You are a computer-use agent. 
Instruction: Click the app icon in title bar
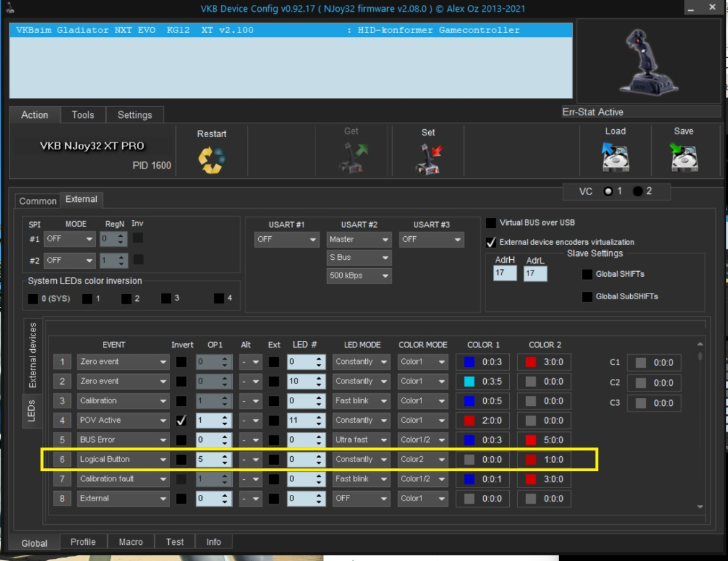point(10,7)
